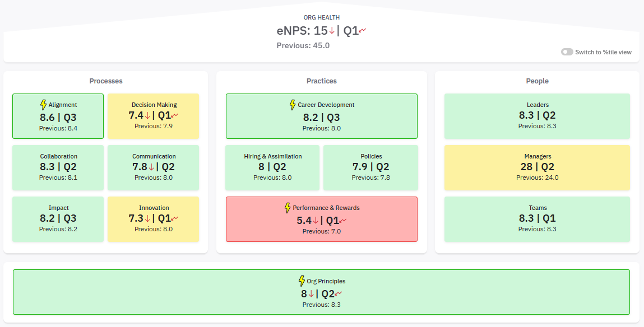This screenshot has width=644, height=327.
Task: Click the trend line icon beside eNPS Q1
Action: click(x=363, y=31)
